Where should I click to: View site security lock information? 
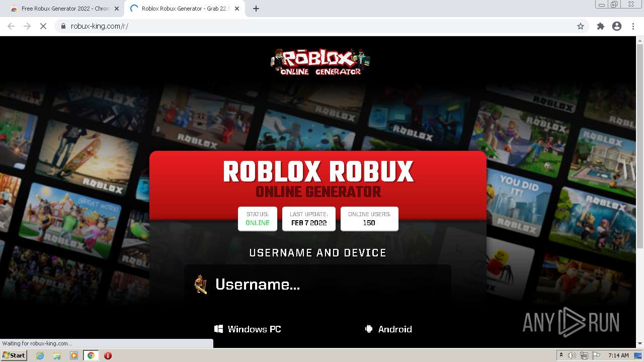(x=63, y=26)
